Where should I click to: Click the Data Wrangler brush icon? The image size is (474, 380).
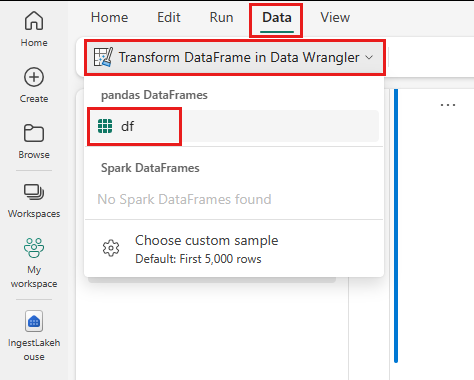click(103, 57)
